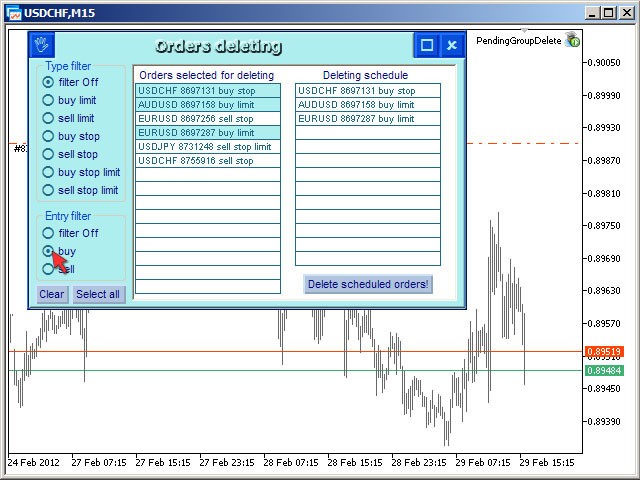Screen dimensions: 640x480
Task: Select the 'buy limit' type filter
Action: click(48, 100)
